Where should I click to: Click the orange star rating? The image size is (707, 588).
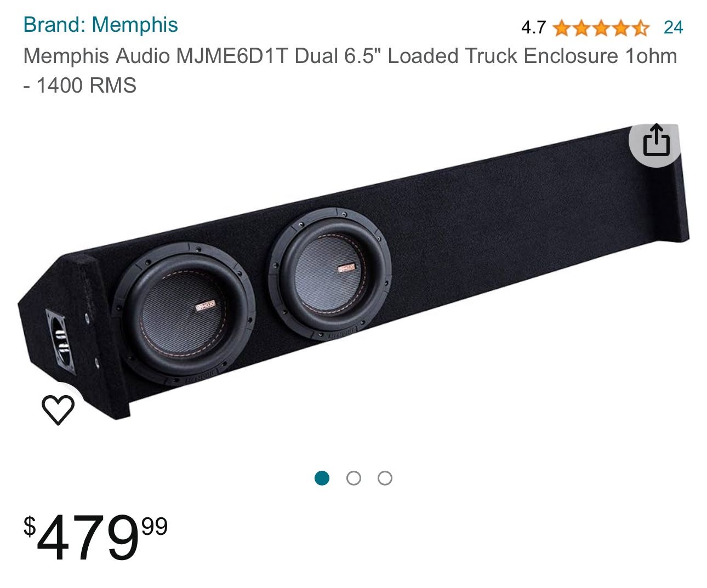click(x=601, y=27)
